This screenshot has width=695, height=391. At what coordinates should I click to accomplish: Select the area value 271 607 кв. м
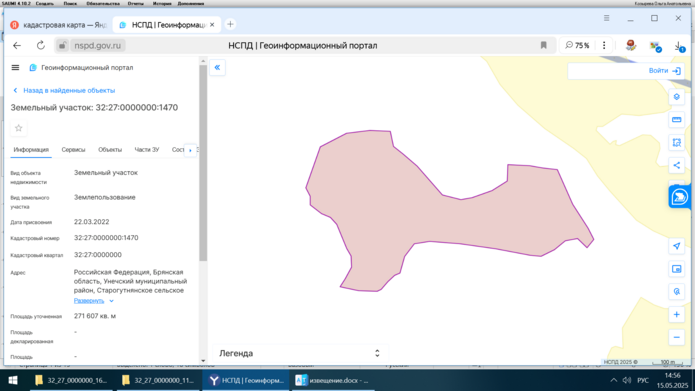[95, 316]
